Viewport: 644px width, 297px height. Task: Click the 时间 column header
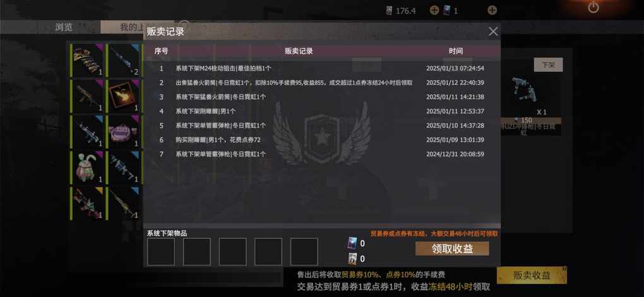pyautogui.click(x=455, y=51)
